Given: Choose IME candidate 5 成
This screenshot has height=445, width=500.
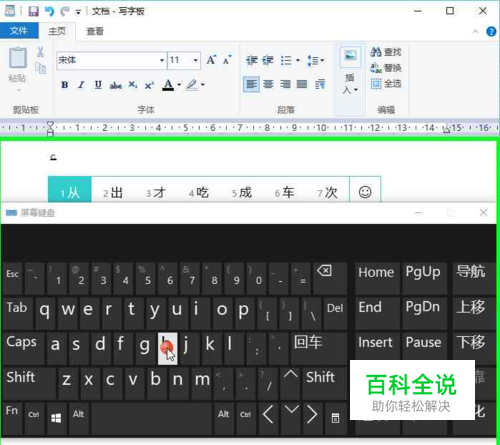Looking at the screenshot, I should pyautogui.click(x=242, y=193).
